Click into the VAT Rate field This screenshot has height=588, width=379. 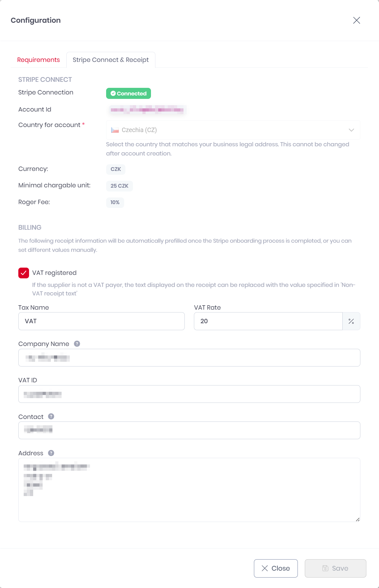268,321
